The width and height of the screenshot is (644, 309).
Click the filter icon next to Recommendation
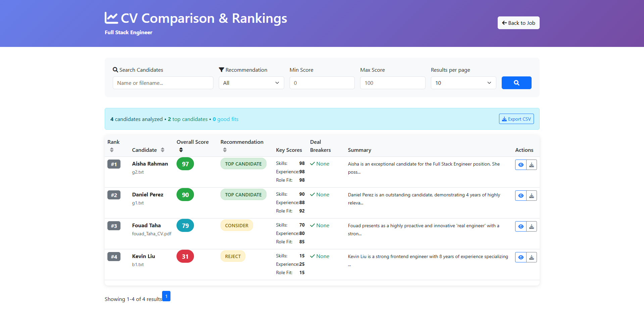pyautogui.click(x=221, y=69)
